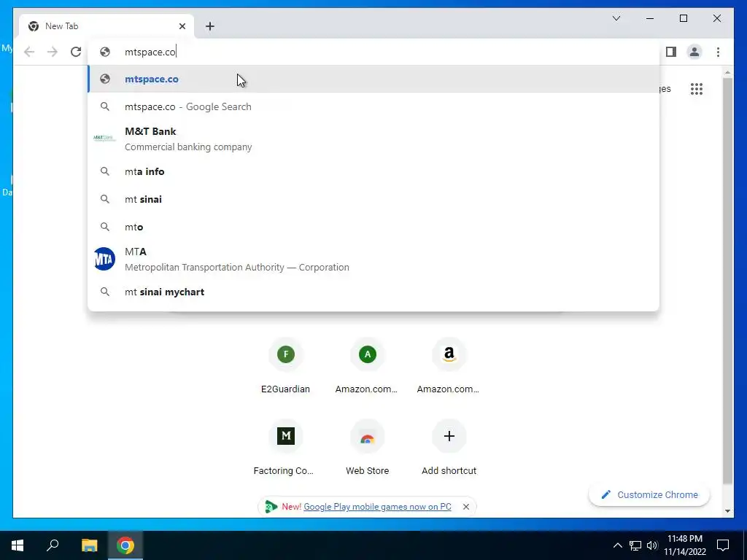Click the address bar containing mtspace.co
The width and height of the screenshot is (747, 560).
click(373, 52)
